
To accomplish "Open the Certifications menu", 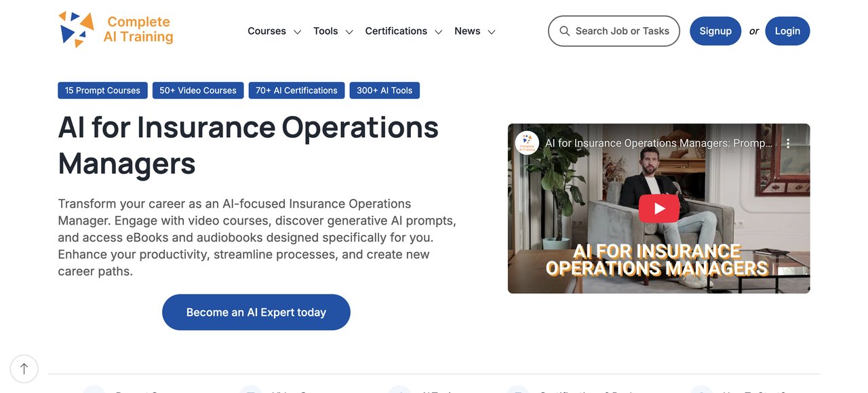I will 396,31.
